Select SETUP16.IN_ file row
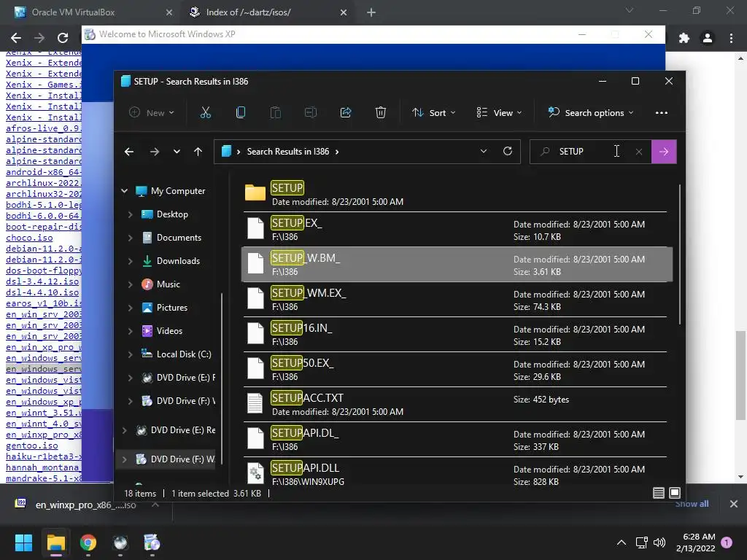The image size is (747, 560). pos(455,334)
